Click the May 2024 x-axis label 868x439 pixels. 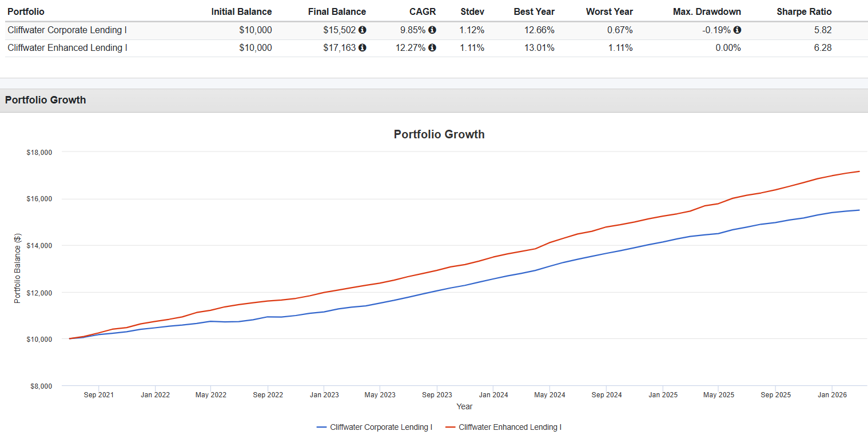[x=550, y=395]
